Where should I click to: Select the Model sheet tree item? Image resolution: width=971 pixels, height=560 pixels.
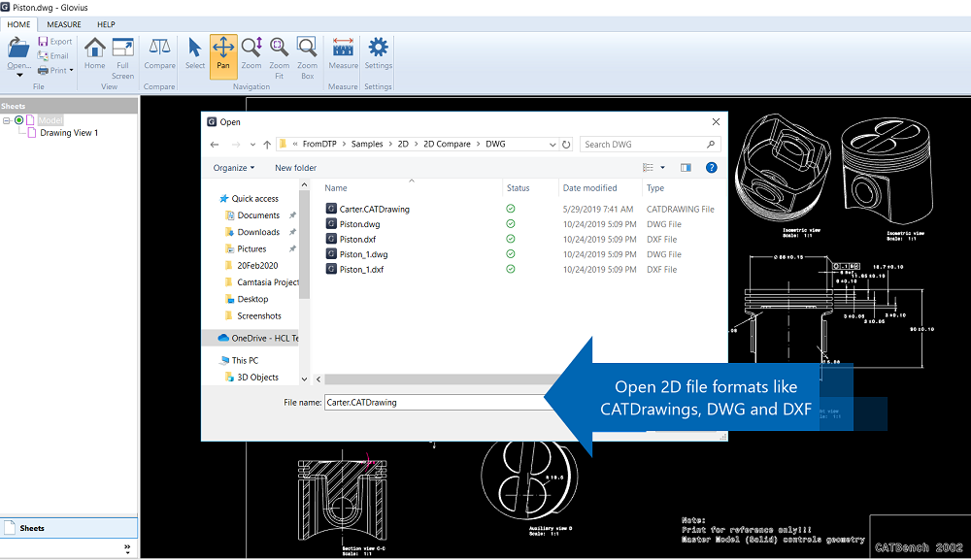point(50,120)
